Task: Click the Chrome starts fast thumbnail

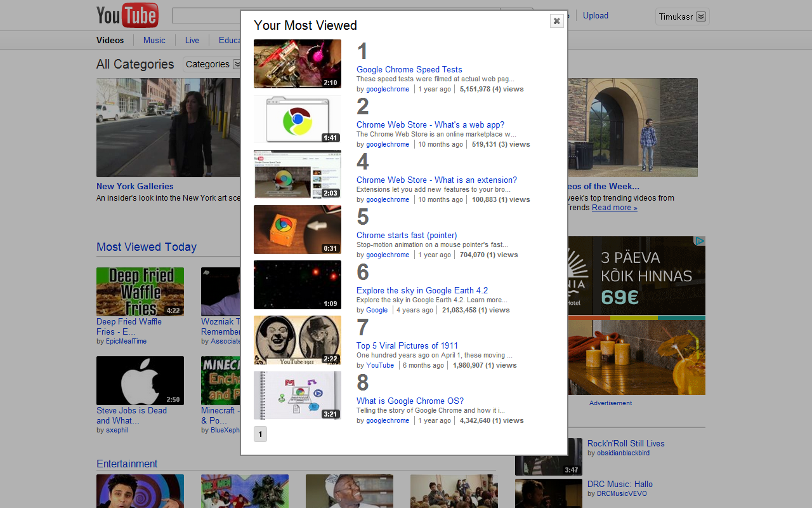Action: click(298, 229)
